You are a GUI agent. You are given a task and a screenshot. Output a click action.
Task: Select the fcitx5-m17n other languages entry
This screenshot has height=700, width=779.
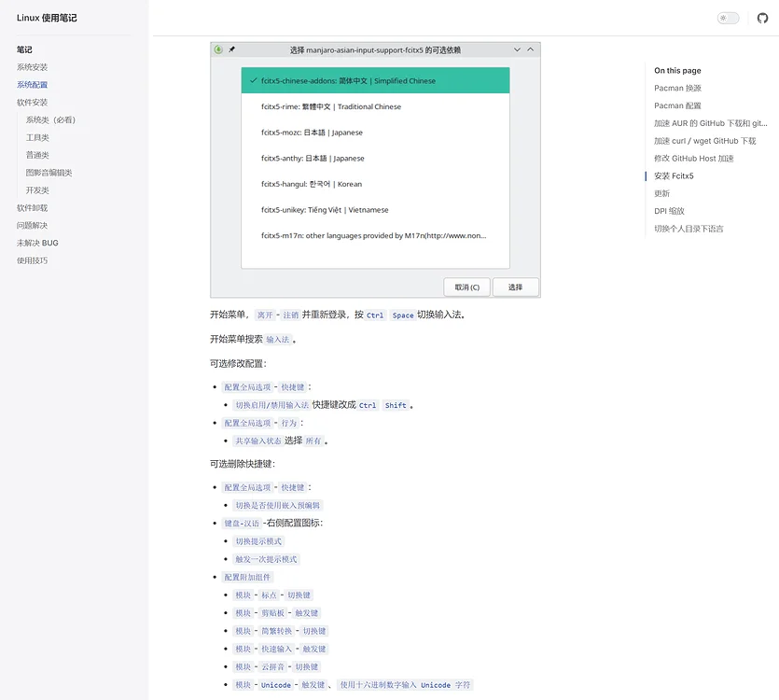[364, 234]
